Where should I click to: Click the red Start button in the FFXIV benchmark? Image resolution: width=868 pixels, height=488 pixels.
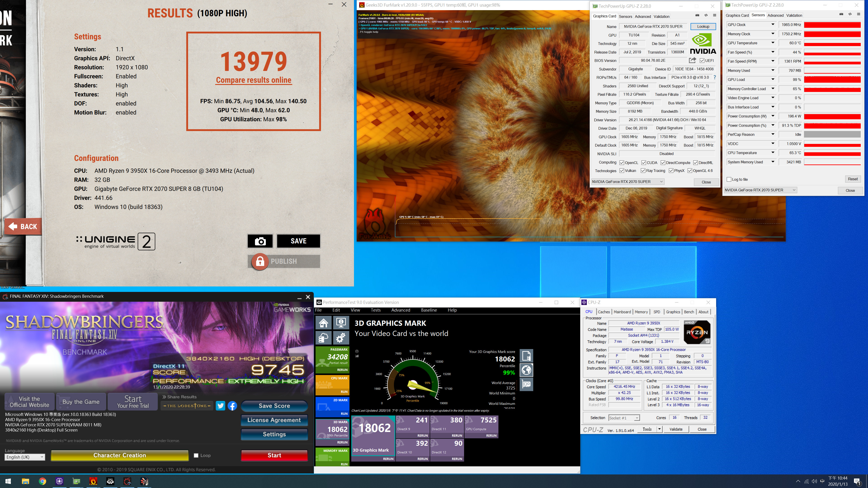[274, 455]
